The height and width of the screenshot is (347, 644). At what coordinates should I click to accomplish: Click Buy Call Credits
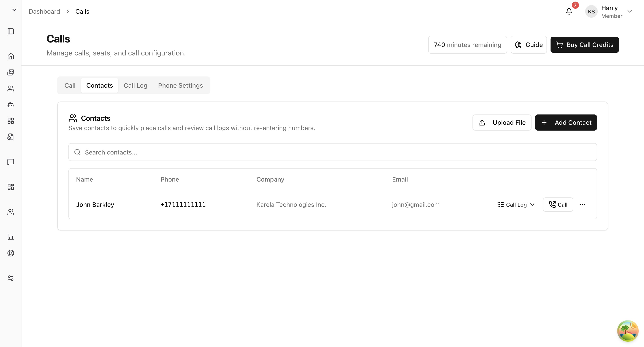[585, 45]
